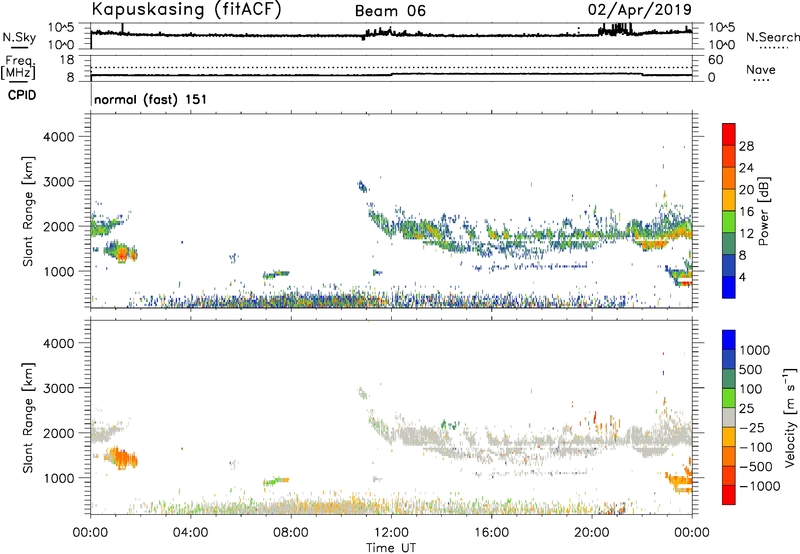Click the Nave legend label
800x554 pixels.
(761, 69)
